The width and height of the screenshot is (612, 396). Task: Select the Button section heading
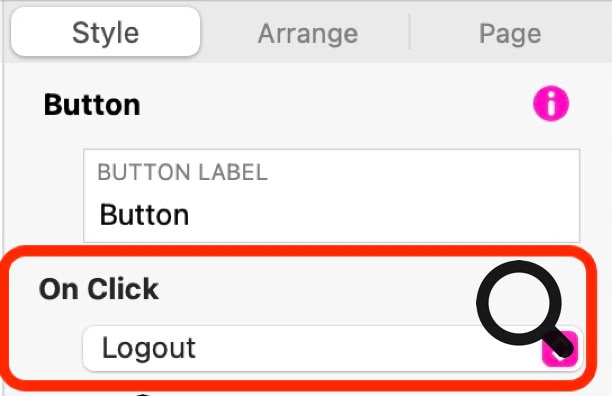tap(92, 105)
